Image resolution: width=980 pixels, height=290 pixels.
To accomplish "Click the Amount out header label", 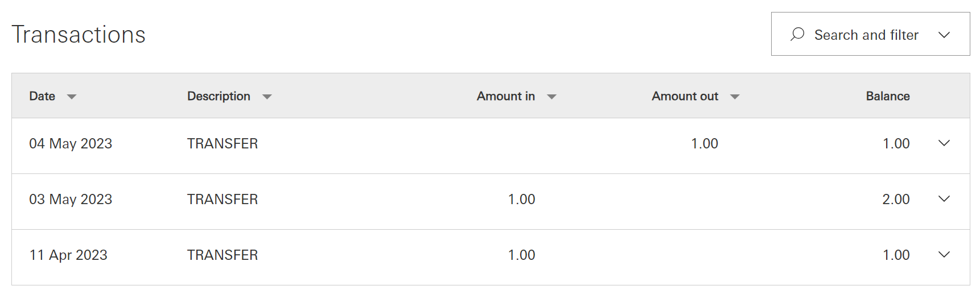I will pos(685,96).
